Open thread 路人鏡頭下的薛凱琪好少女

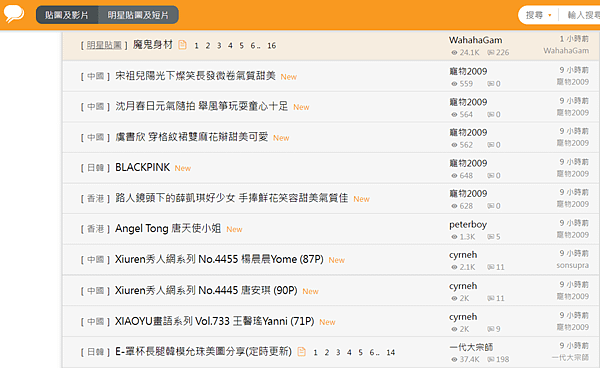tap(232, 198)
